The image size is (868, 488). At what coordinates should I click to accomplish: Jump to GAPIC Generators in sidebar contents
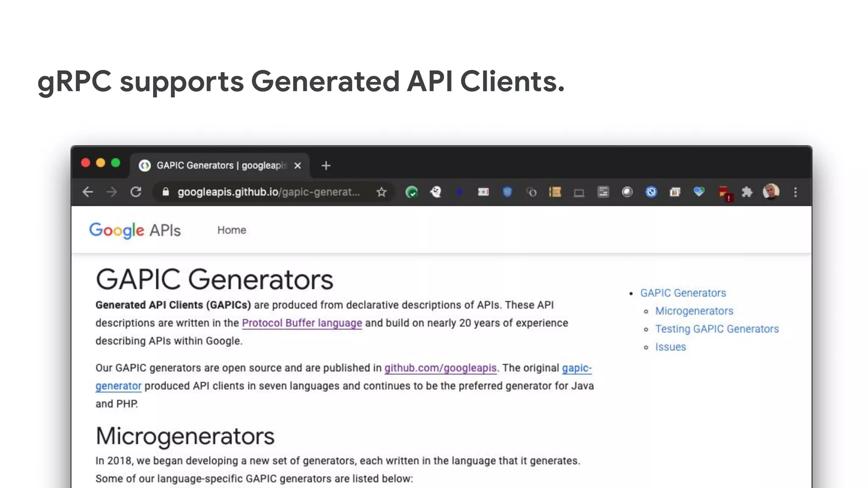[x=683, y=293]
